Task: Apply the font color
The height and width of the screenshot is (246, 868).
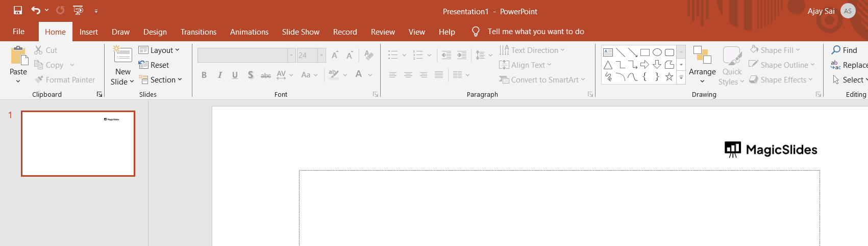Action: [x=359, y=75]
